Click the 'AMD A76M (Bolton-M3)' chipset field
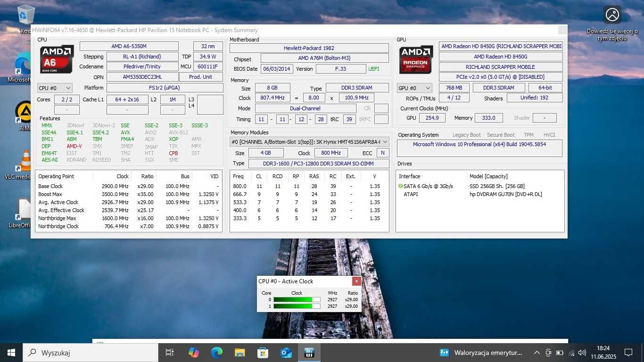Image resolution: width=644 pixels, height=362 pixels. (x=325, y=58)
